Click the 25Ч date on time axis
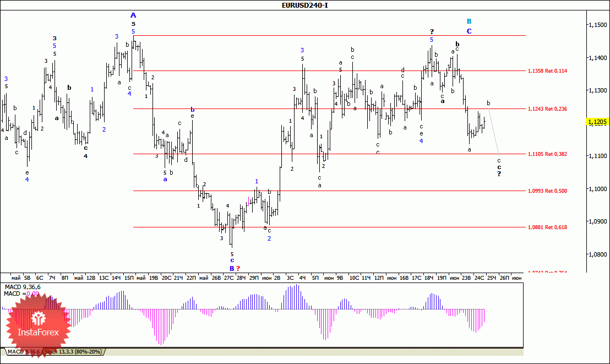Image resolution: width=610 pixels, height=364 pixels. click(491, 279)
